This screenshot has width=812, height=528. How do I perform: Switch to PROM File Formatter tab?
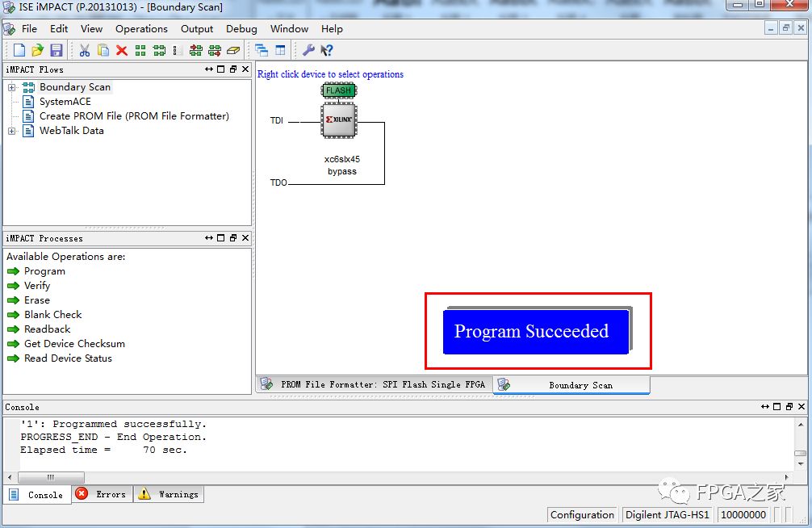pyautogui.click(x=375, y=384)
